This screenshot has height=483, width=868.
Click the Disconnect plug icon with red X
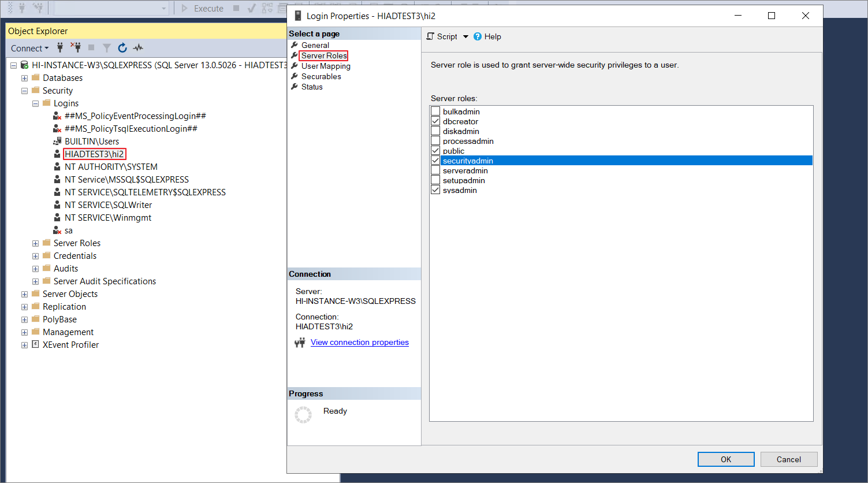coord(76,48)
